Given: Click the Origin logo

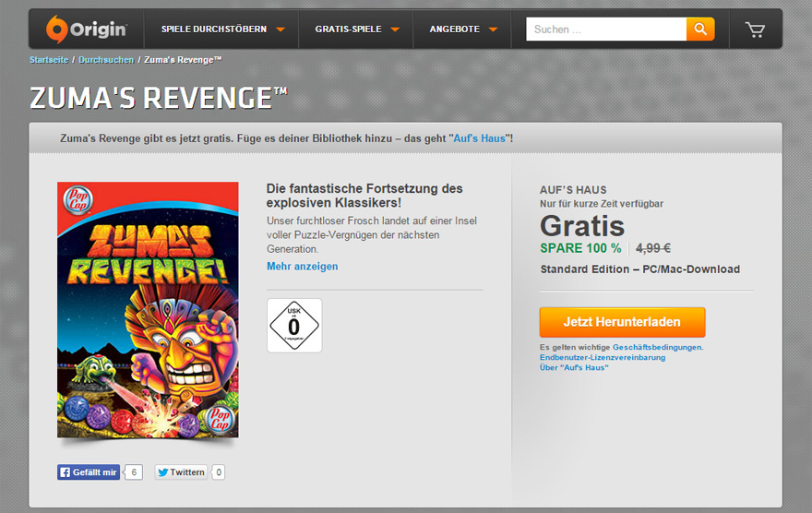Looking at the screenshot, I should coord(86,29).
